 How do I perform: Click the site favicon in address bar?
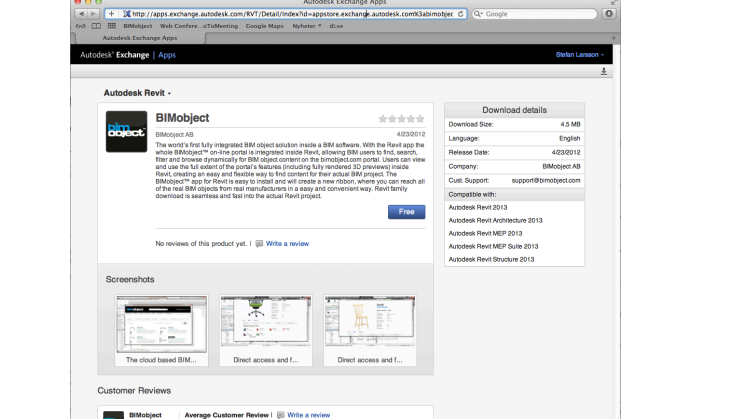[127, 14]
